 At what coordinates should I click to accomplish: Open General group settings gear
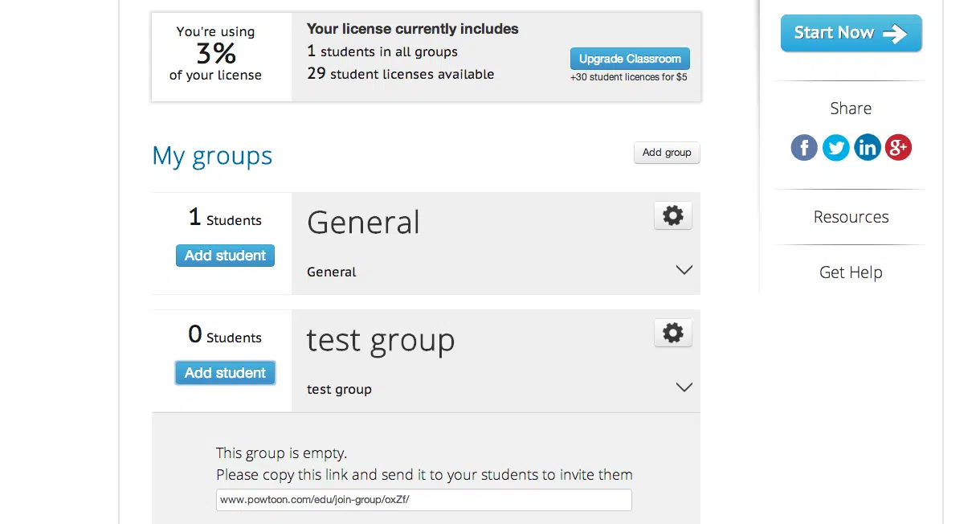(x=673, y=215)
